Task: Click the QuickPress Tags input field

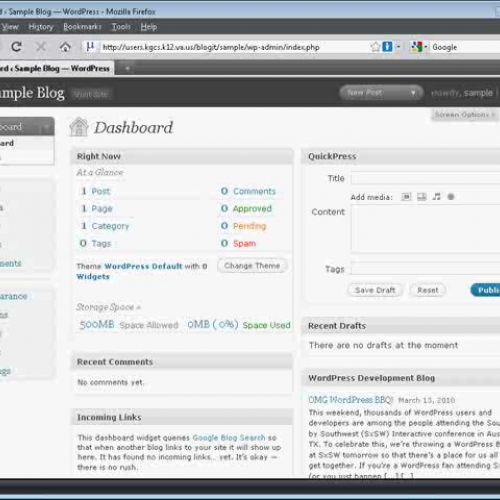Action: coord(425,269)
